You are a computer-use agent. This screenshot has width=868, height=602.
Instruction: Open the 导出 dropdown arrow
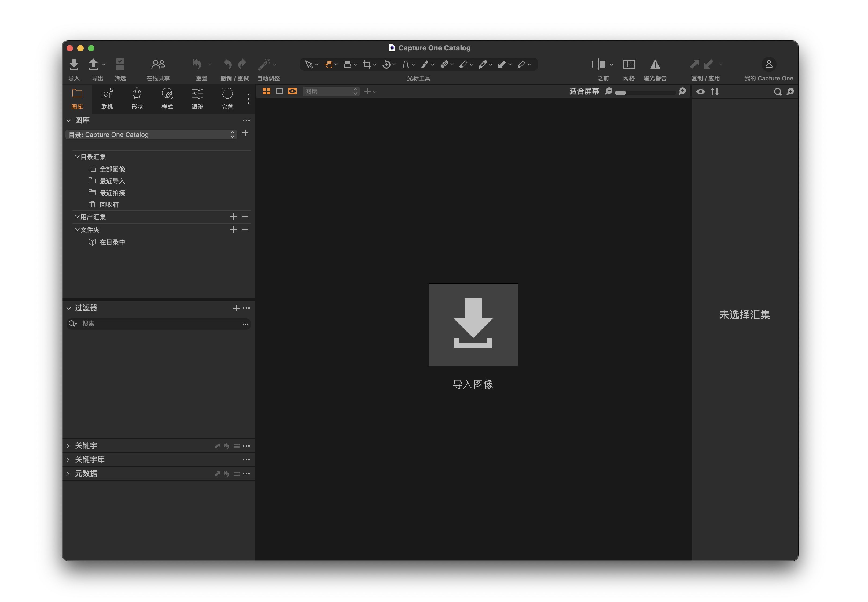104,65
